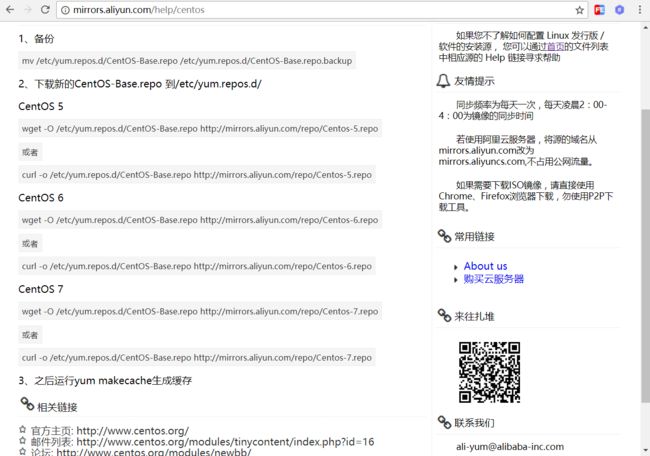Click the 邮件列表 tinycontent URL text
Viewport: 650px width, 456px height.
pos(202,441)
